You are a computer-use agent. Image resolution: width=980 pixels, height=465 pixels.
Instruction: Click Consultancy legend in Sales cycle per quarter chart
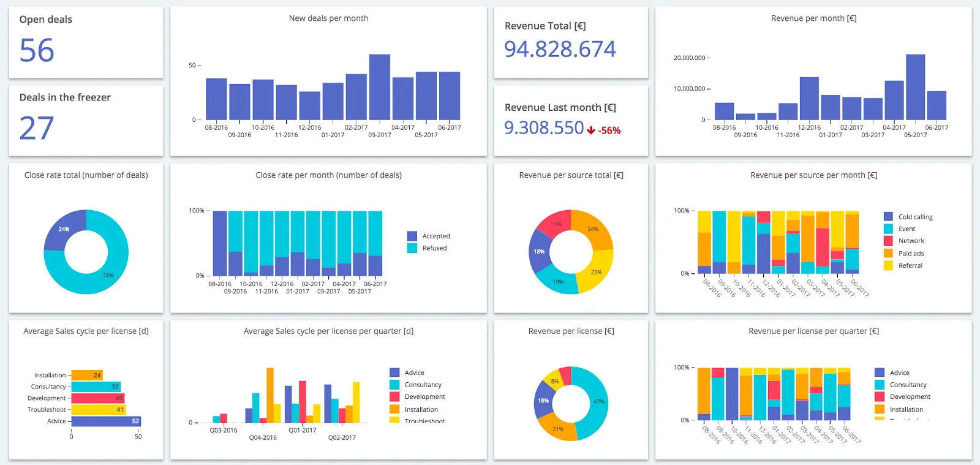pyautogui.click(x=416, y=385)
